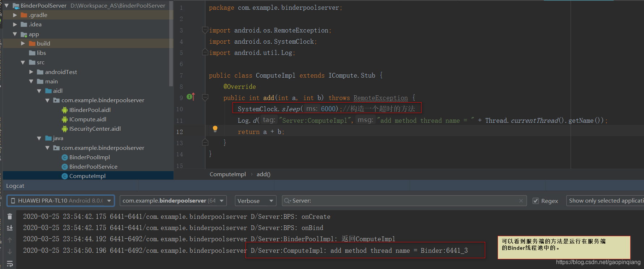Viewport: 644px width, 269px height.
Task: Click the up arrow in Logcat sidebar
Action: [x=10, y=240]
